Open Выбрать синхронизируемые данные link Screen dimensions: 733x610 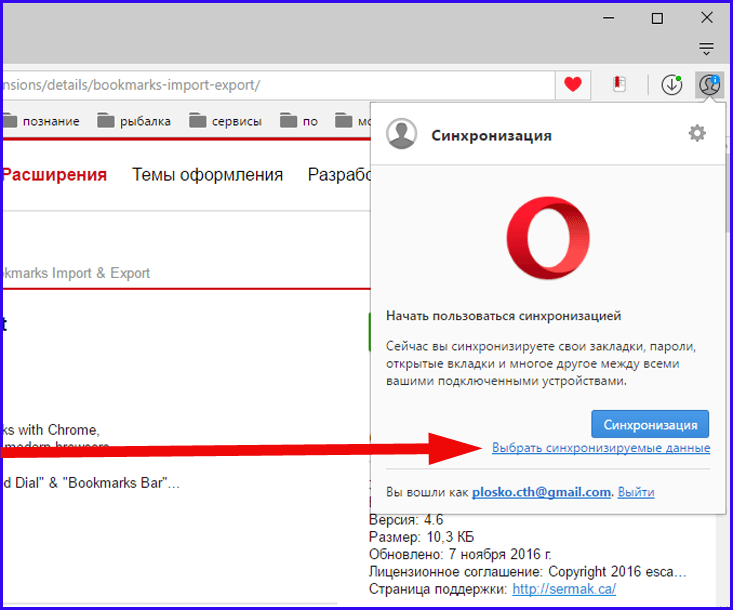pyautogui.click(x=601, y=448)
